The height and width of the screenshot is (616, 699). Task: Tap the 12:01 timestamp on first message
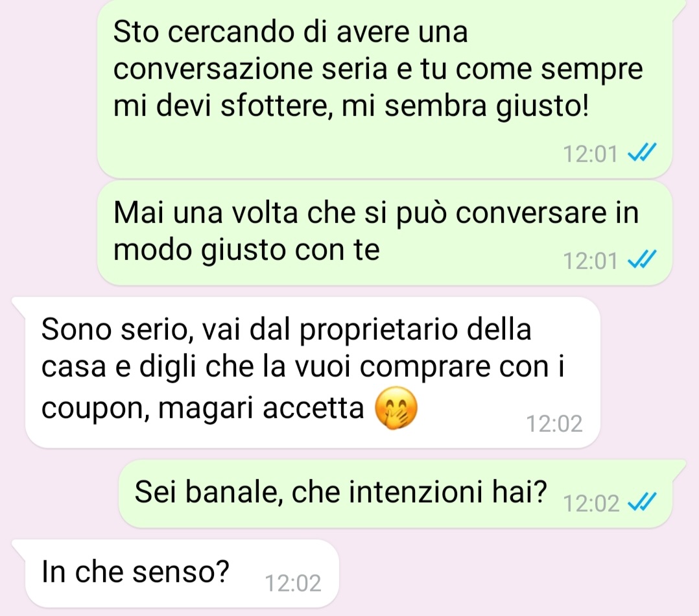(590, 154)
